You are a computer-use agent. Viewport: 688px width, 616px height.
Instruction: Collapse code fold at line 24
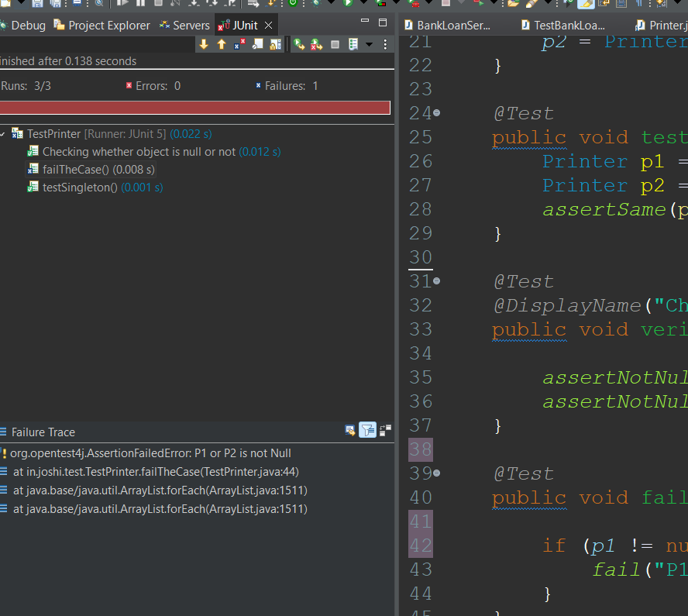(436, 113)
